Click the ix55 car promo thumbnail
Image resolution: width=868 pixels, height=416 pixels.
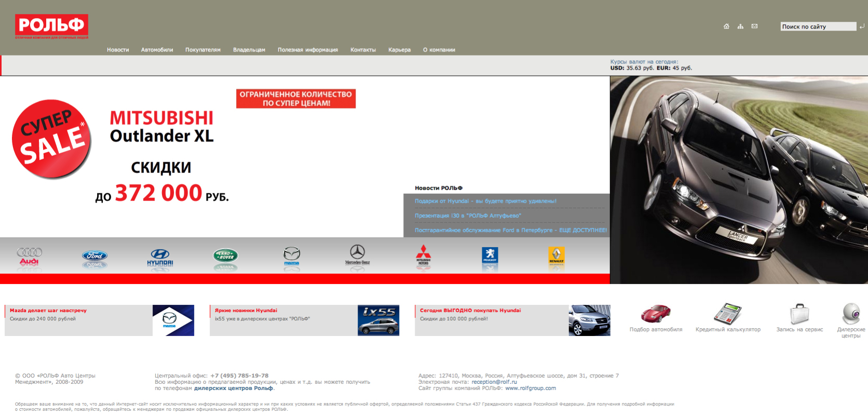coord(378,320)
